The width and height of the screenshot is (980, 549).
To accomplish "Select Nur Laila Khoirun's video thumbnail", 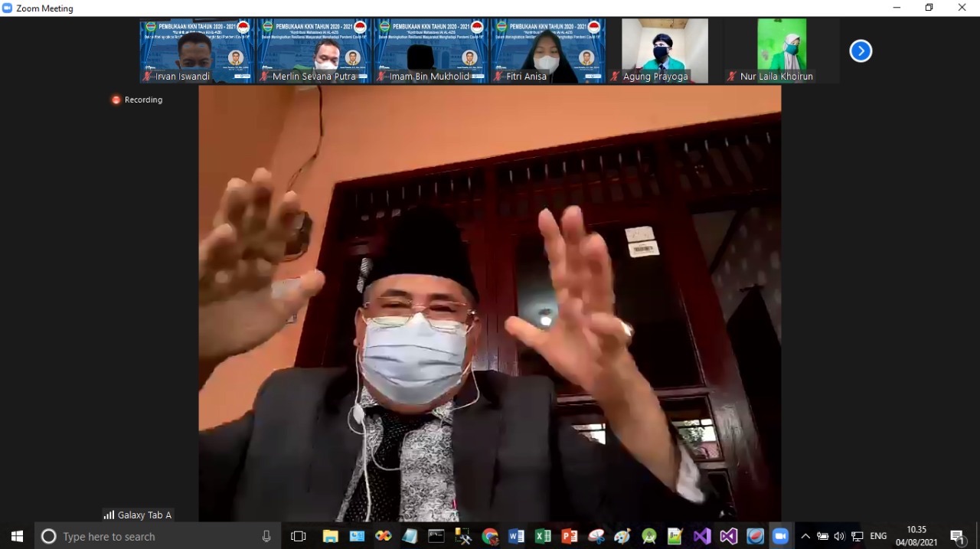I will (782, 51).
